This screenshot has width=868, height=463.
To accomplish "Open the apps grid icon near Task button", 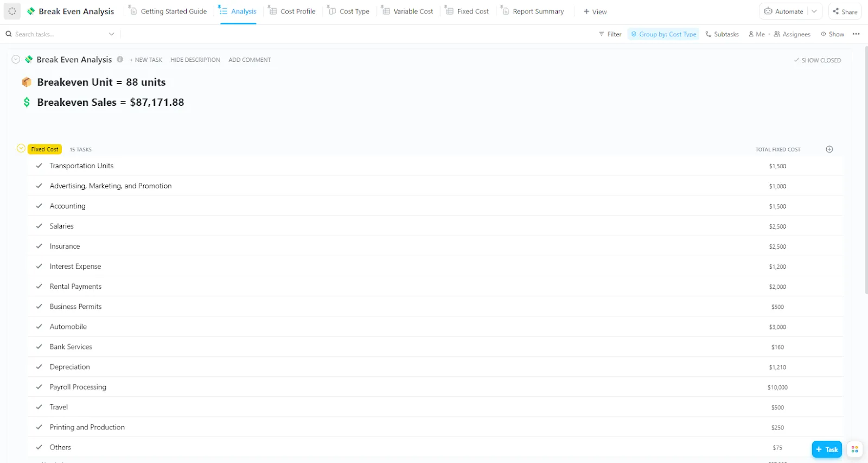I will (x=854, y=449).
